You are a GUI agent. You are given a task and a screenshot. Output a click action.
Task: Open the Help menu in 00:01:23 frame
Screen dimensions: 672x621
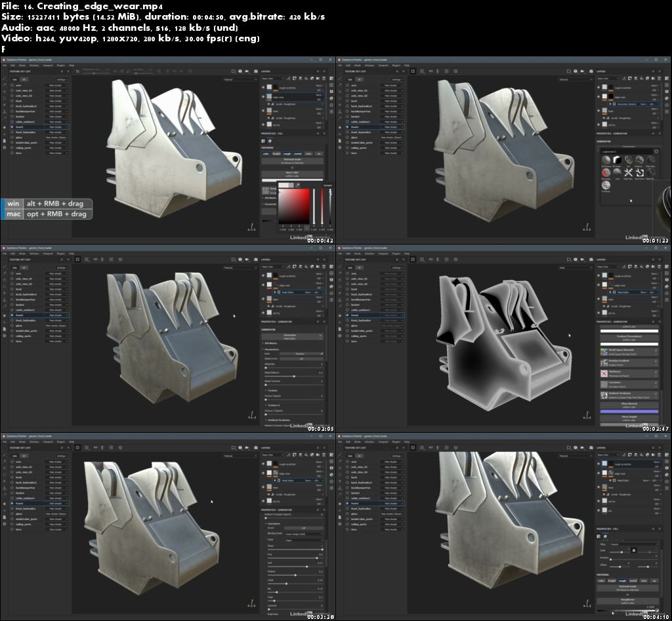[407, 66]
